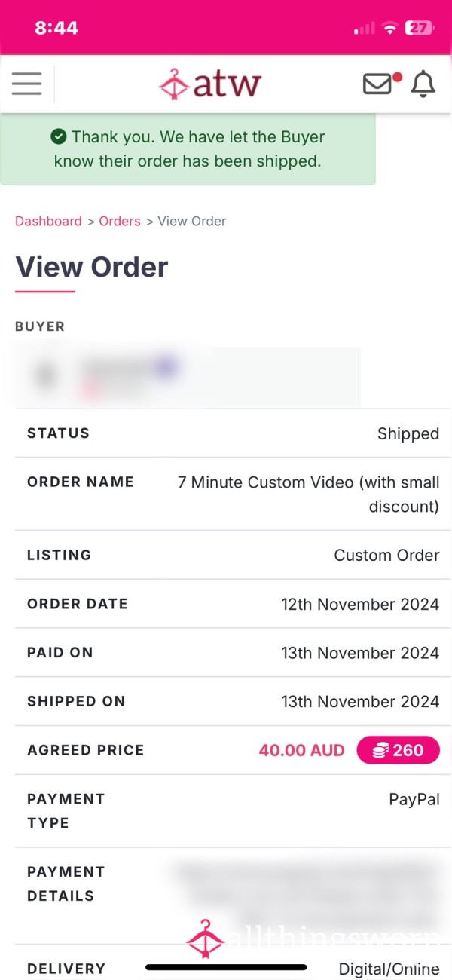Go to the Orders breadcrumb link
Image resolution: width=452 pixels, height=980 pixels.
[120, 221]
